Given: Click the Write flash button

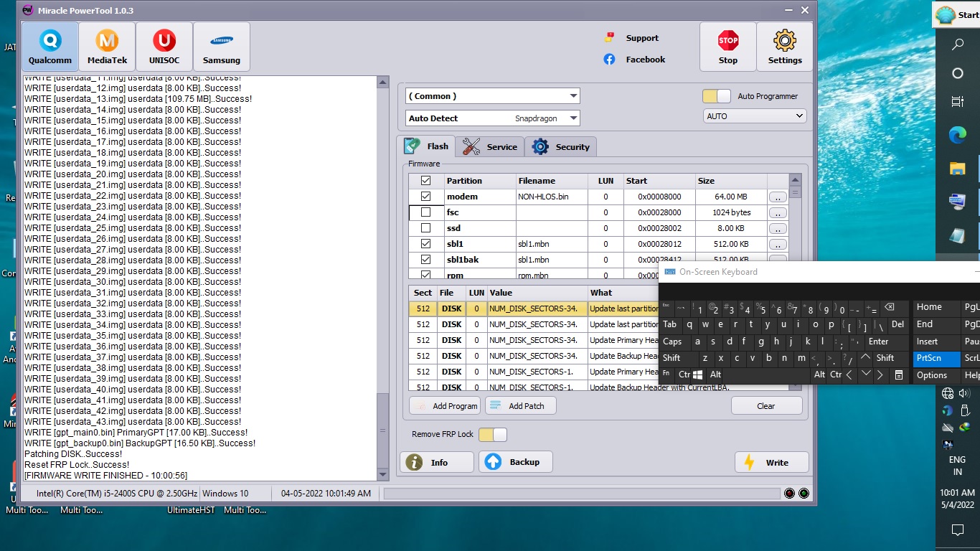Looking at the screenshot, I should pos(771,463).
